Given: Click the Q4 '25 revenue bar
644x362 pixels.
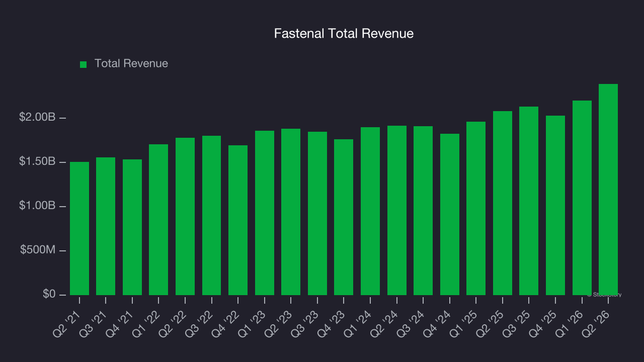Looking at the screenshot, I should 555,205.
